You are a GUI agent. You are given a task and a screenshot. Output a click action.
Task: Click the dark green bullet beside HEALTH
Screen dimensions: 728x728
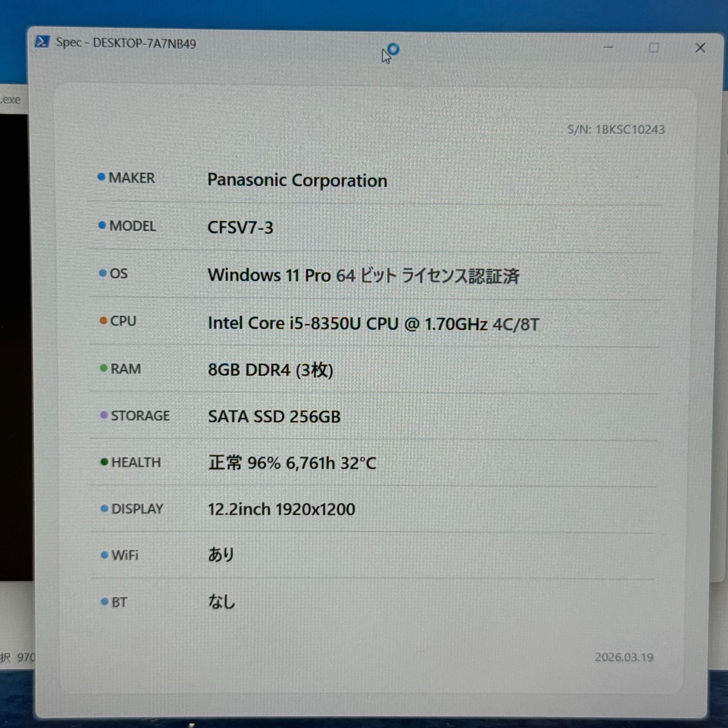(104, 462)
